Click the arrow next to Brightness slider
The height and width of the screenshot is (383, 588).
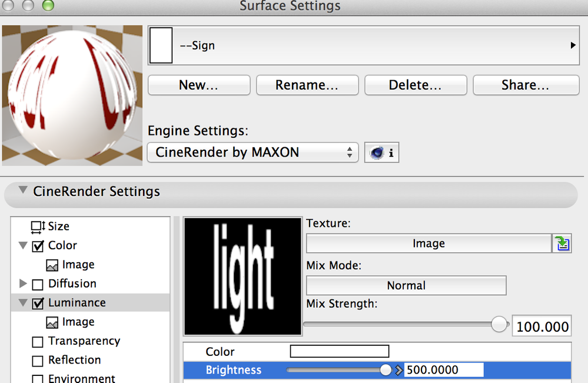coord(399,370)
